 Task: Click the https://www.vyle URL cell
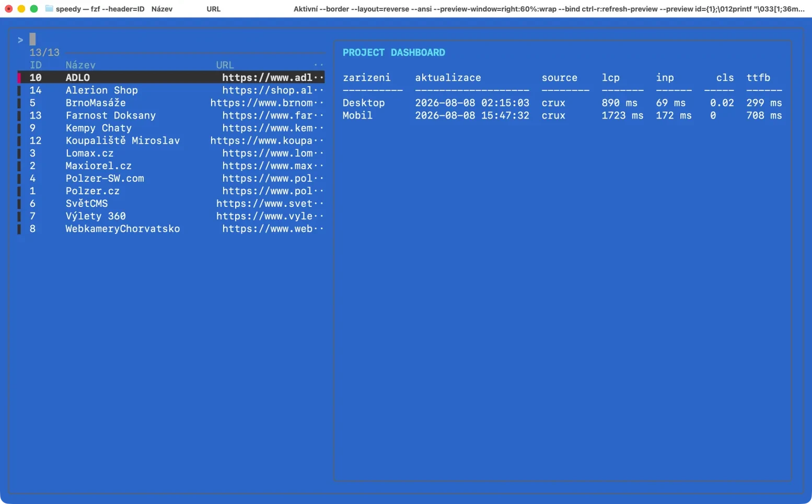270,216
